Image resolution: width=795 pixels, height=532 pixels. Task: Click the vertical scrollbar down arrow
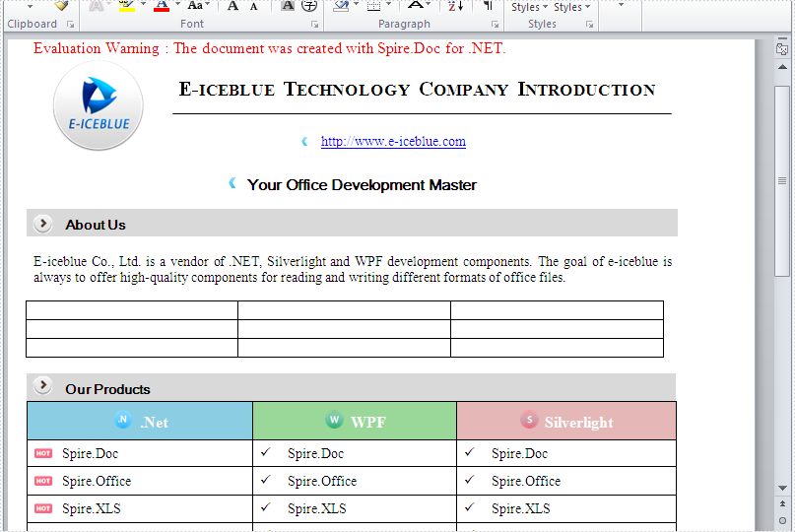click(x=782, y=488)
